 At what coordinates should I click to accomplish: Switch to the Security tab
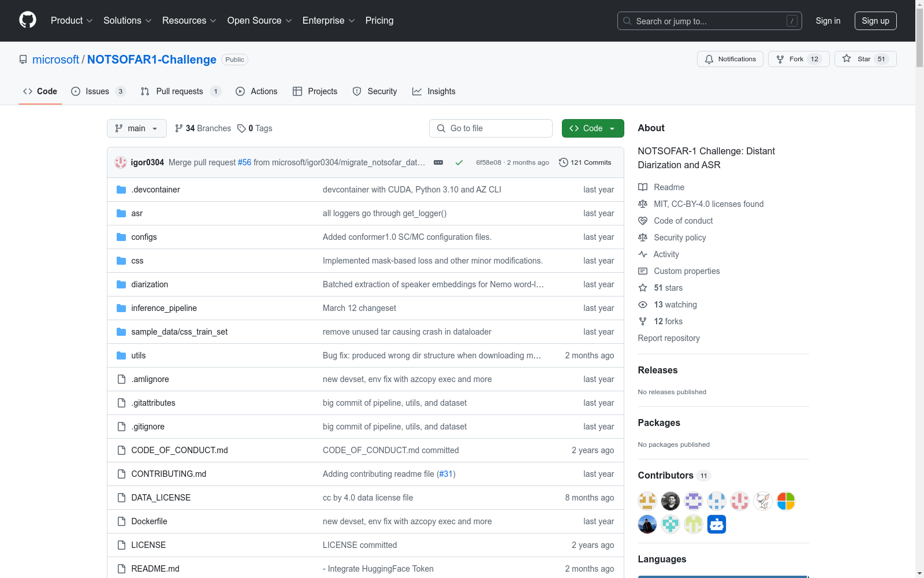(375, 91)
